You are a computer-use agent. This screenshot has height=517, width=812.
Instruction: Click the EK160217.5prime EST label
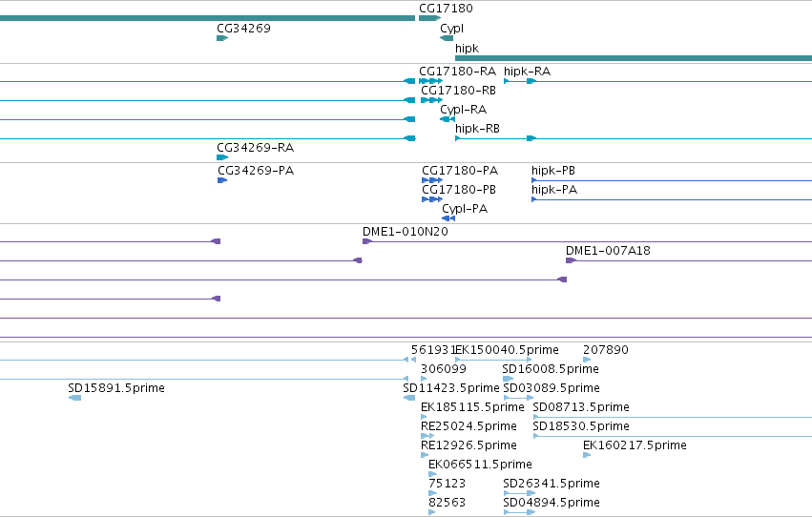(635, 446)
